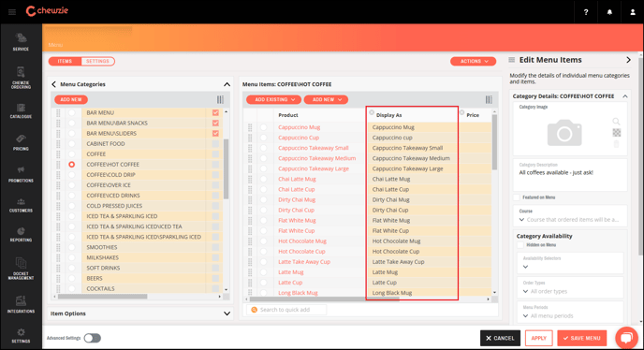Viewport: 644px width, 350px height.
Task: Open the Flat White Cup product link
Action: [x=296, y=231]
